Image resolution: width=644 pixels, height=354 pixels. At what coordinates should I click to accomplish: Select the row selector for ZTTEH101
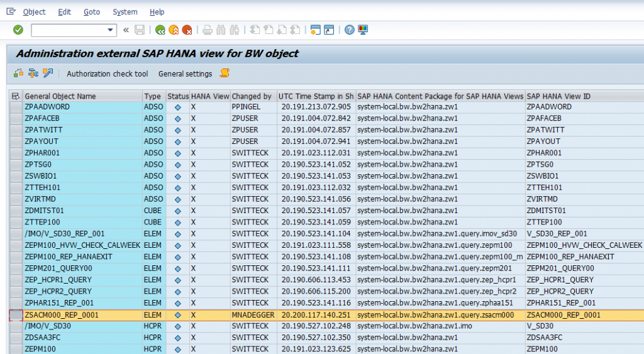click(16, 187)
